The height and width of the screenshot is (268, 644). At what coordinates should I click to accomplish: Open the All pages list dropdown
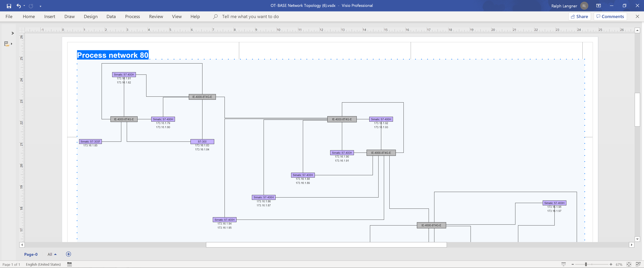coord(52,254)
